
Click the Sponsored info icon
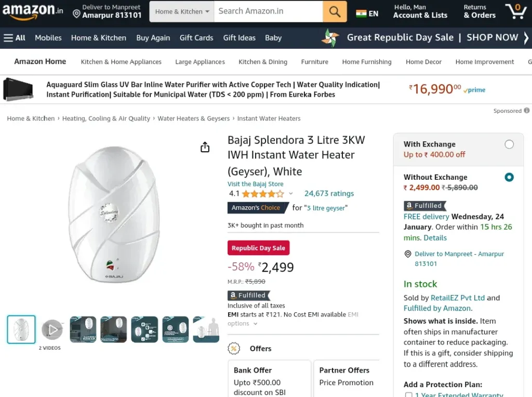526,111
